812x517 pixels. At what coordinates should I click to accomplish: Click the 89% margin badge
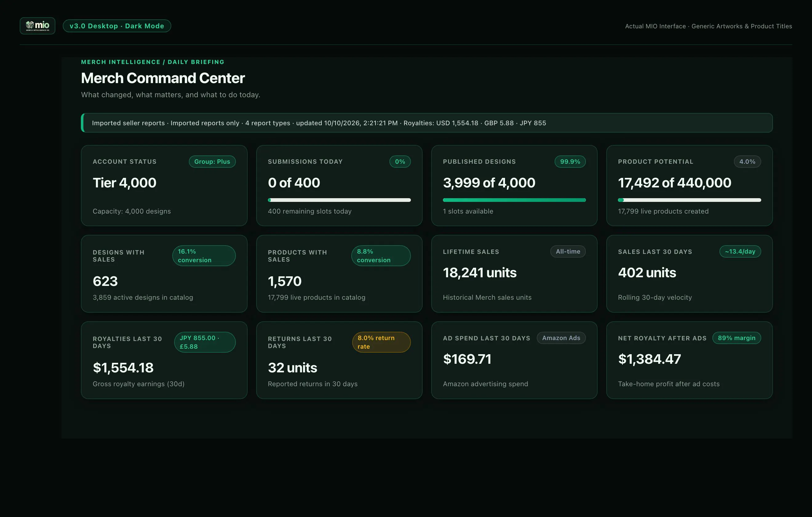[x=736, y=338]
